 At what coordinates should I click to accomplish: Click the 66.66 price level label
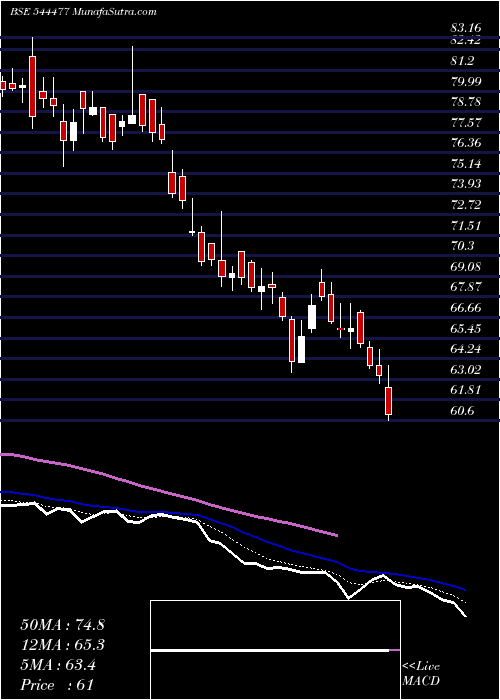click(466, 308)
